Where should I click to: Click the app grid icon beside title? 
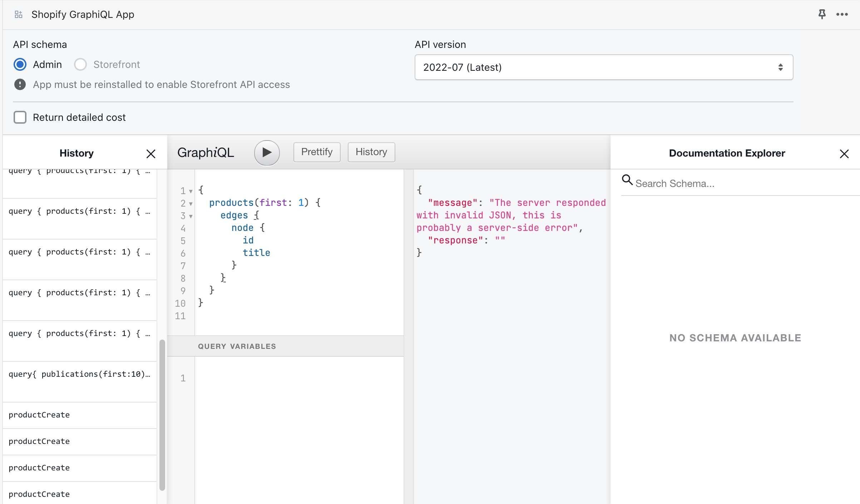click(19, 14)
